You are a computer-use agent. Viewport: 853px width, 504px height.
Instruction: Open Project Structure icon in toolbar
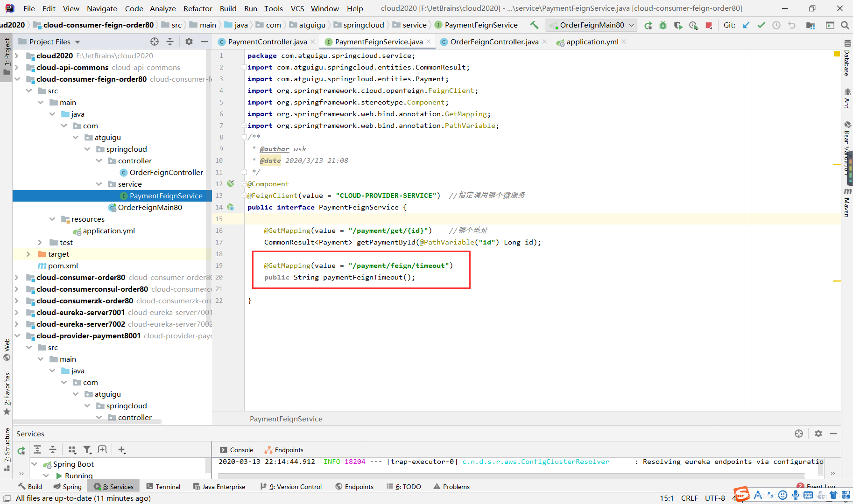coord(811,25)
